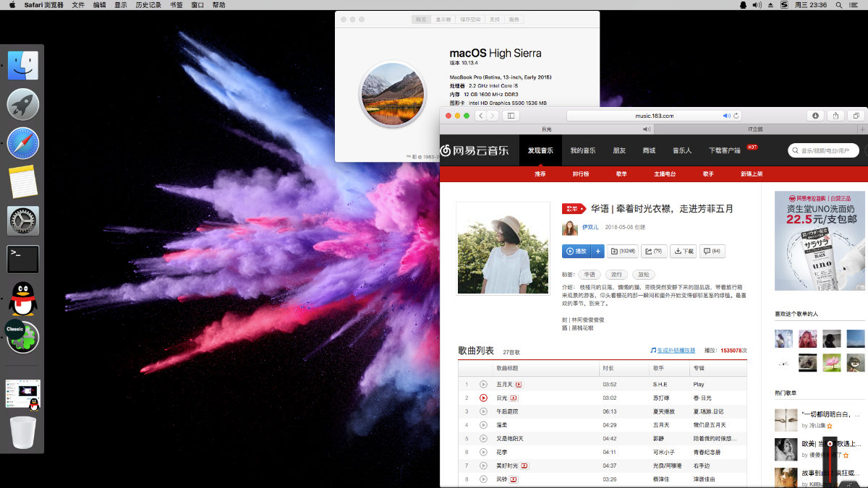The image size is (868, 488).
Task: Open 音乐人 in site navigation
Action: point(682,150)
